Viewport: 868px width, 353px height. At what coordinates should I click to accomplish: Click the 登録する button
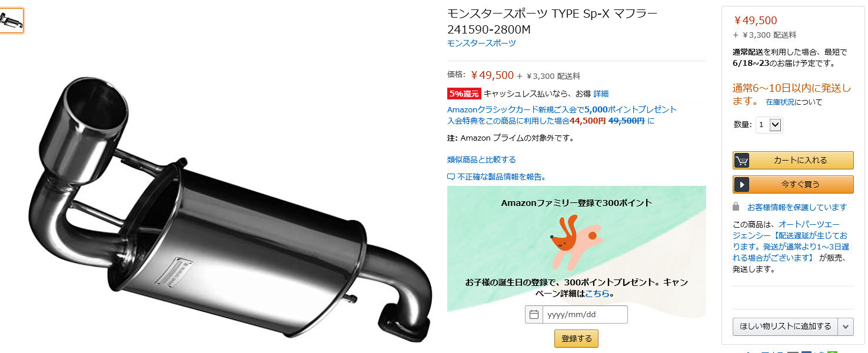(x=576, y=339)
